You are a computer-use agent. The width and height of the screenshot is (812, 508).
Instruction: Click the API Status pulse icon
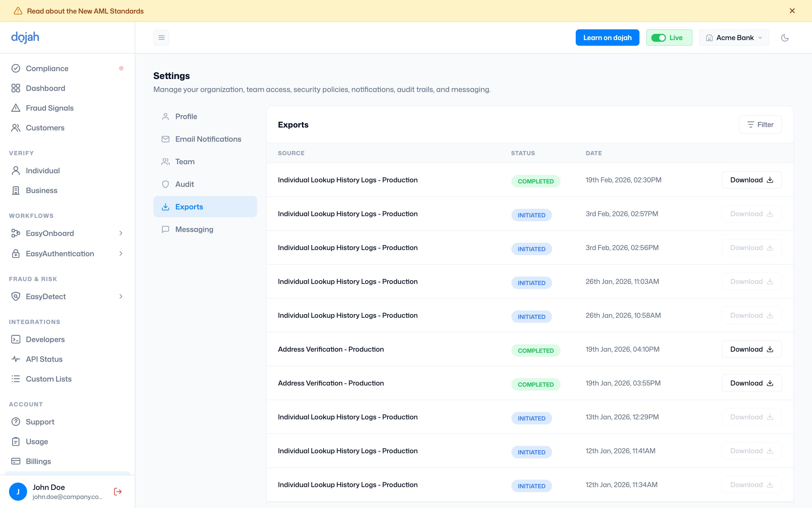click(16, 359)
